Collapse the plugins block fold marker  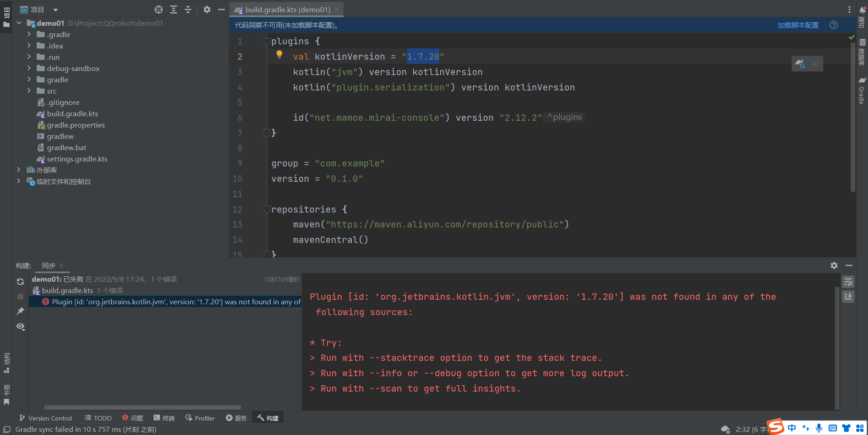[267, 42]
